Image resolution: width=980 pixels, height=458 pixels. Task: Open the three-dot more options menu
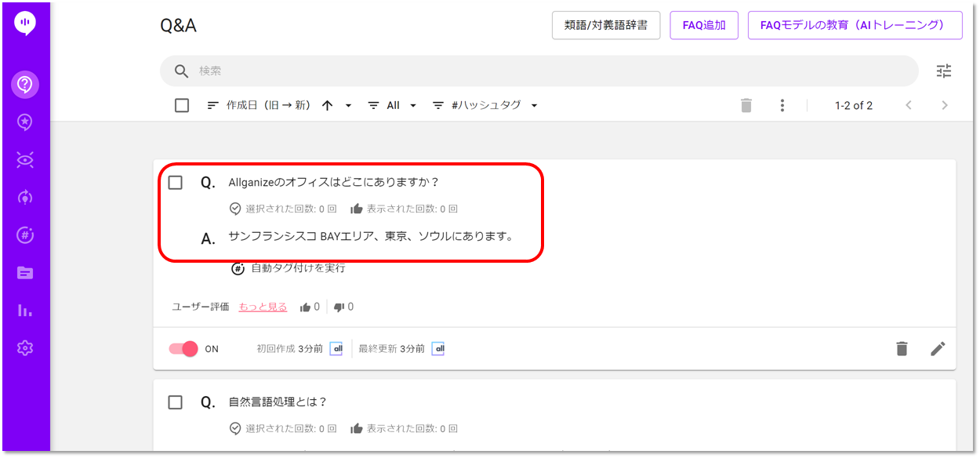click(x=782, y=105)
